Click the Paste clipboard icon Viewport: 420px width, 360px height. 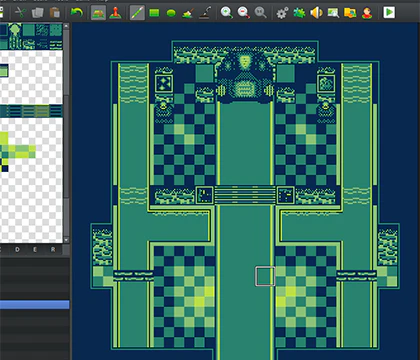55,13
